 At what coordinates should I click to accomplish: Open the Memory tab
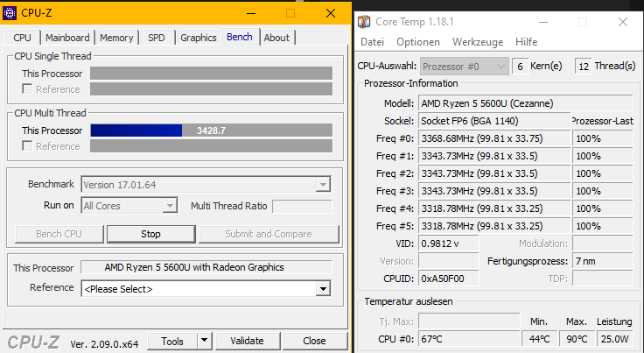pyautogui.click(x=116, y=38)
